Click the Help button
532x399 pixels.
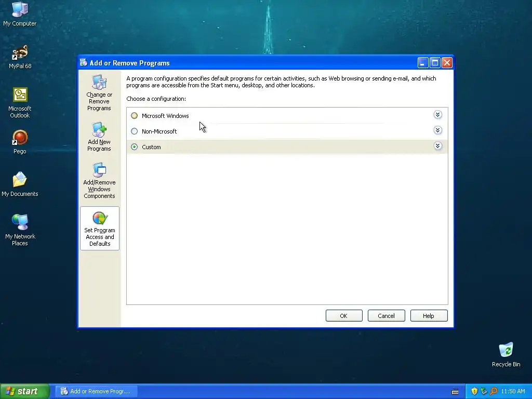(x=429, y=316)
